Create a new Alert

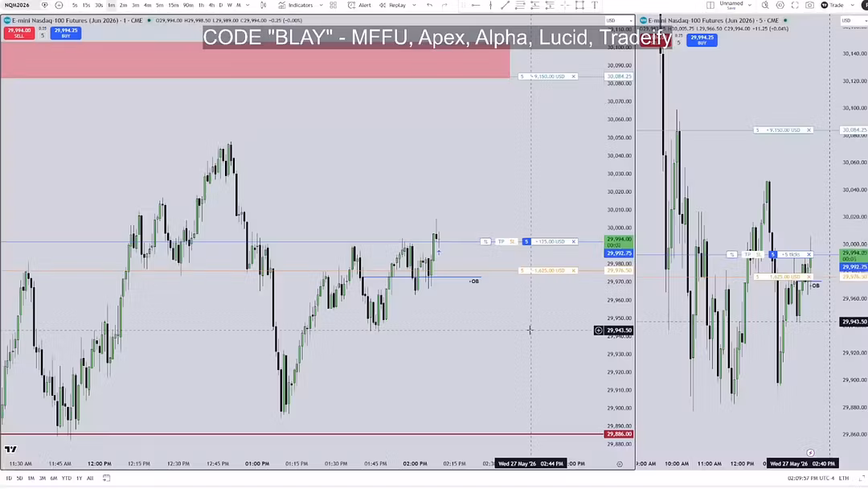(360, 5)
